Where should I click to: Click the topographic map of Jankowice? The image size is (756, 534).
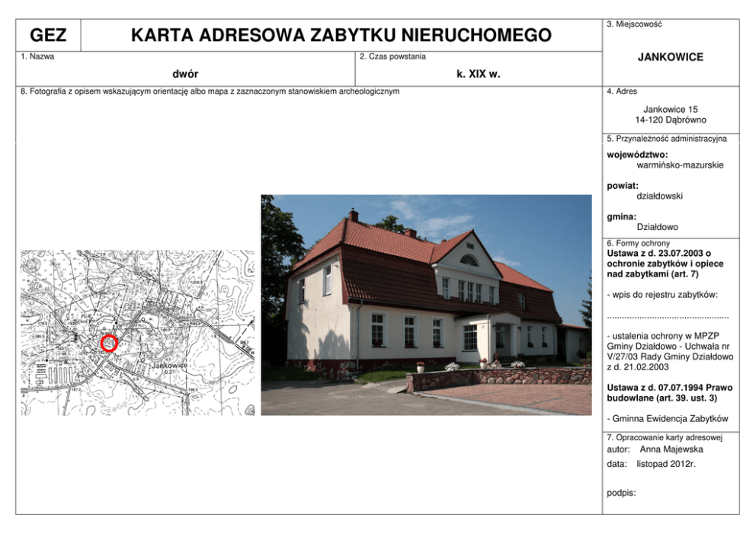click(x=137, y=332)
